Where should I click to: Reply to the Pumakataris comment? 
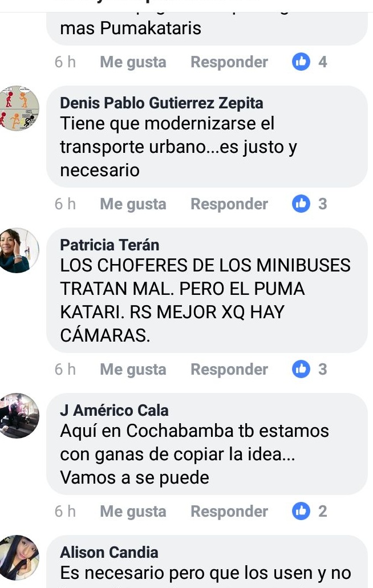tap(229, 62)
